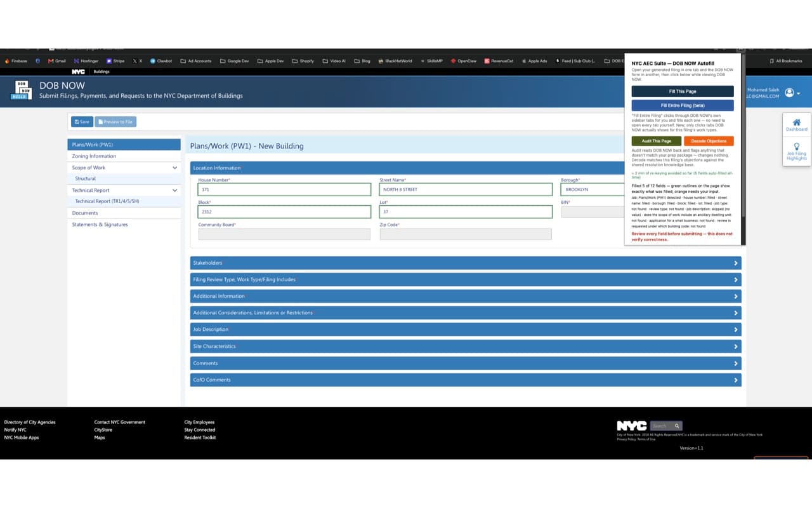This screenshot has width=812, height=508.
Task: Click the Street Name field
Action: (x=466, y=189)
